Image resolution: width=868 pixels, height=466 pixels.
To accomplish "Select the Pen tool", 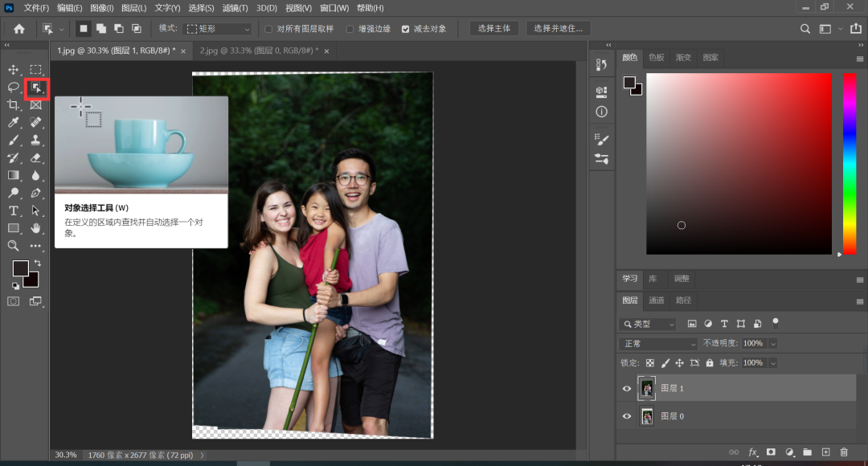I will (x=35, y=193).
